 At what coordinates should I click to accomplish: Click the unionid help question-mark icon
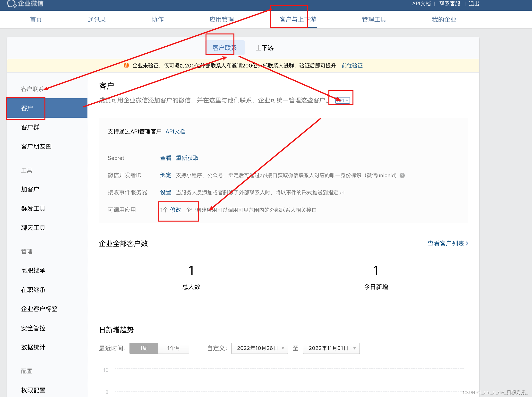coord(402,175)
